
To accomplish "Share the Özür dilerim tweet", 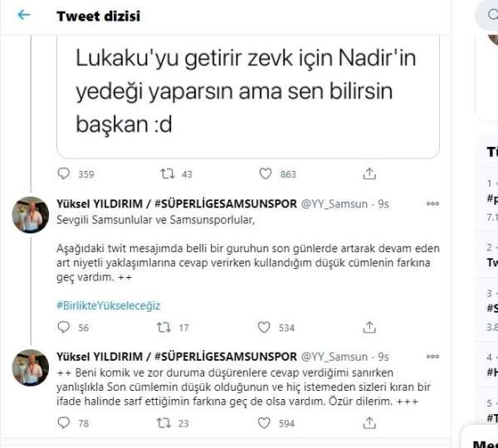I will point(369,423).
